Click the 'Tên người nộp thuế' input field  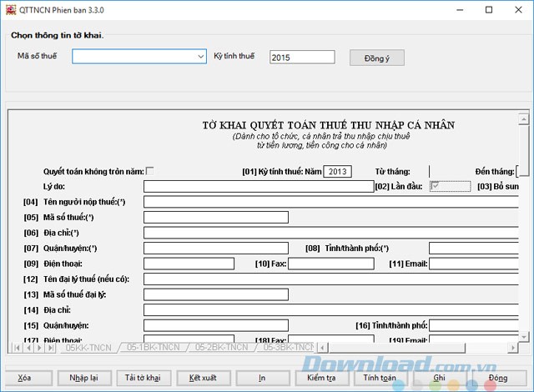(x=334, y=202)
